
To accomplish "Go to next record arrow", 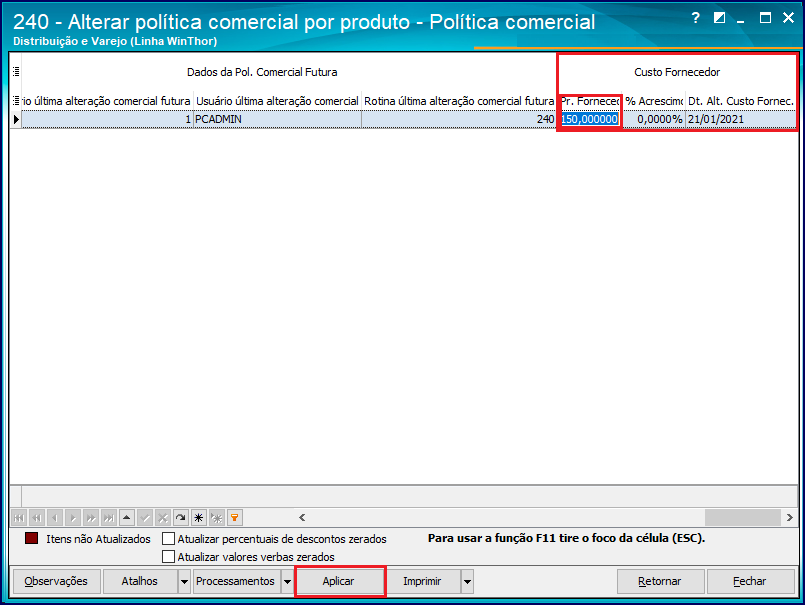I will [73, 518].
